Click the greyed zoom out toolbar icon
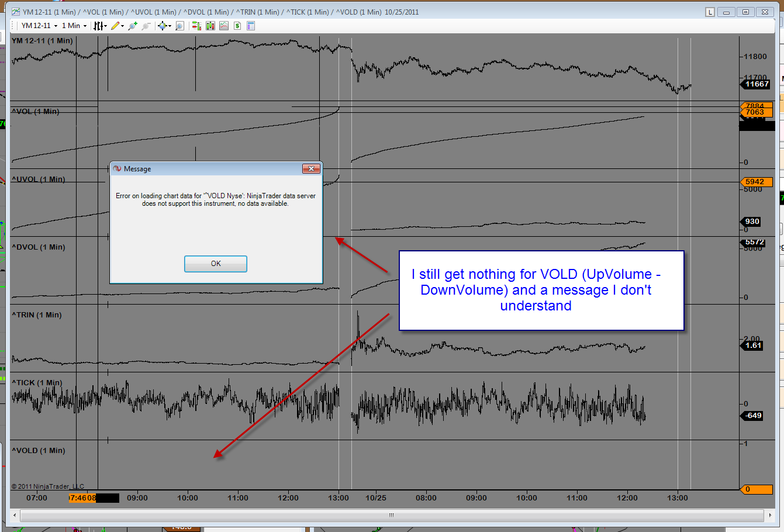The width and height of the screenshot is (784, 532). 146,26
